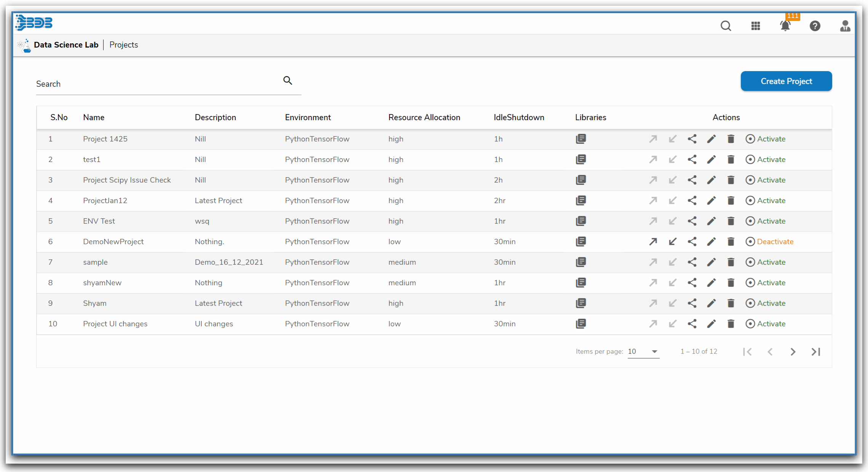Click the Data Science Lab title
Image resolution: width=868 pixels, height=472 pixels.
coord(66,45)
